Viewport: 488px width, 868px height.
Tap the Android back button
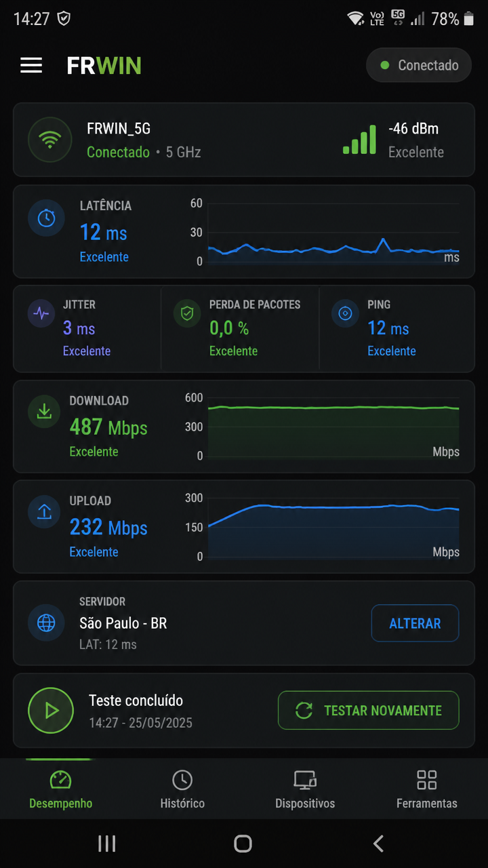click(379, 844)
